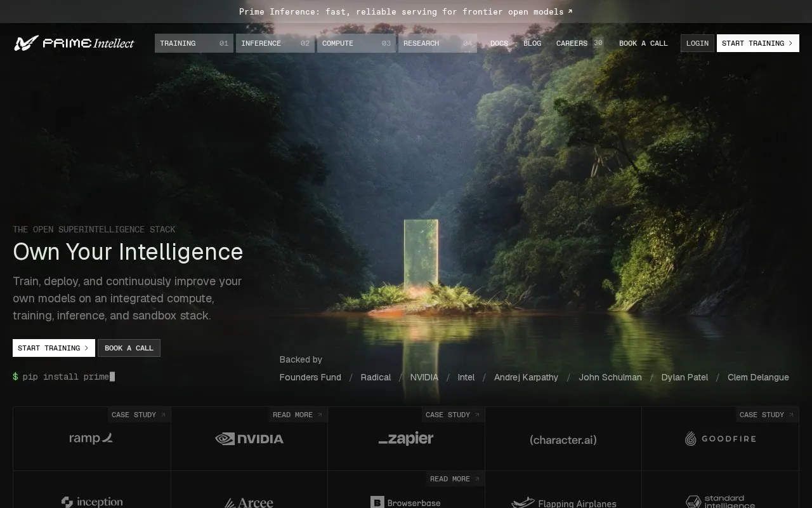The width and height of the screenshot is (812, 508).
Task: Open the Blog link
Action: pos(532,43)
